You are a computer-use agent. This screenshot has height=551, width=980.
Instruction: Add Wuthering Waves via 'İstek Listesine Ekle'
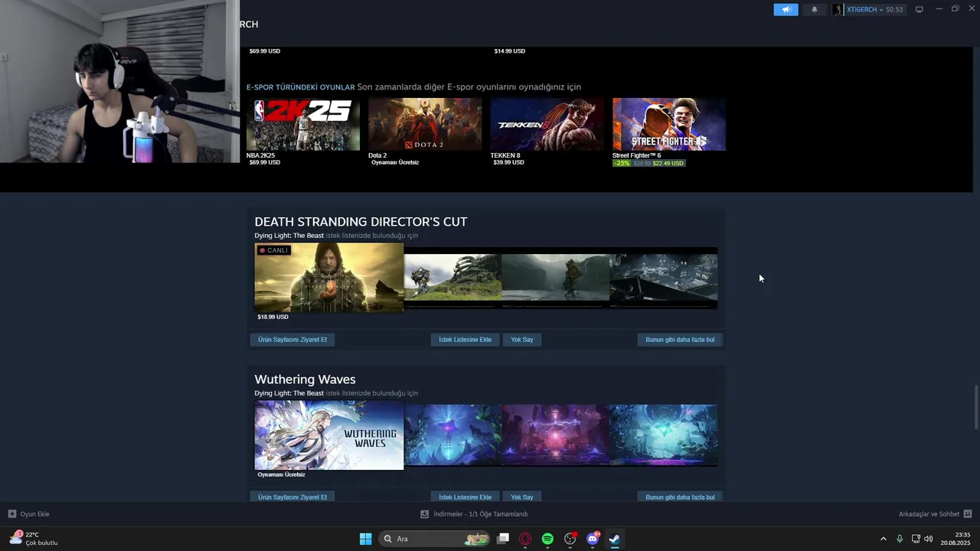tap(465, 497)
